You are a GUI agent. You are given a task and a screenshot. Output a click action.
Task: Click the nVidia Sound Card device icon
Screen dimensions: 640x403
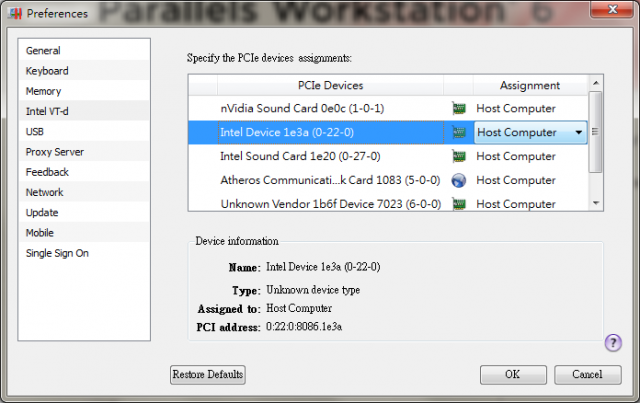[459, 109]
